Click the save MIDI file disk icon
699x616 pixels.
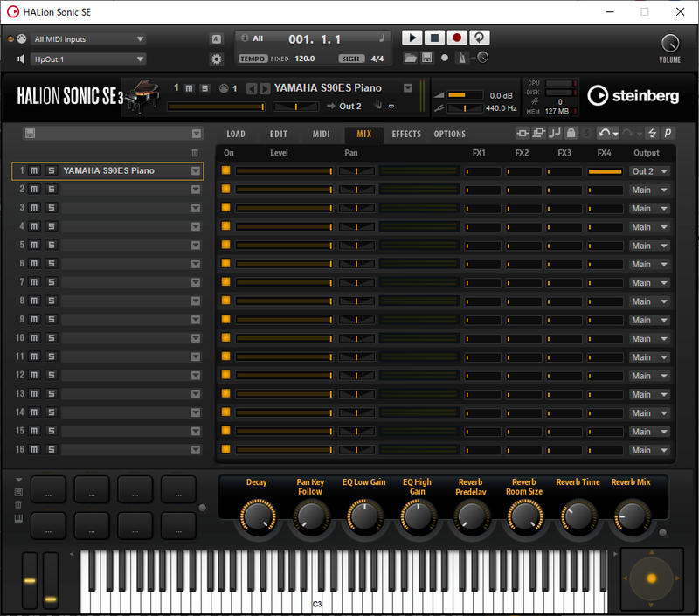click(426, 58)
